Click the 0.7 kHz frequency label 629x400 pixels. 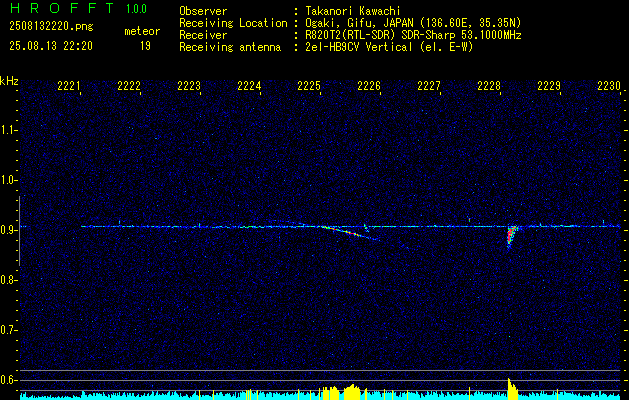tap(6, 330)
